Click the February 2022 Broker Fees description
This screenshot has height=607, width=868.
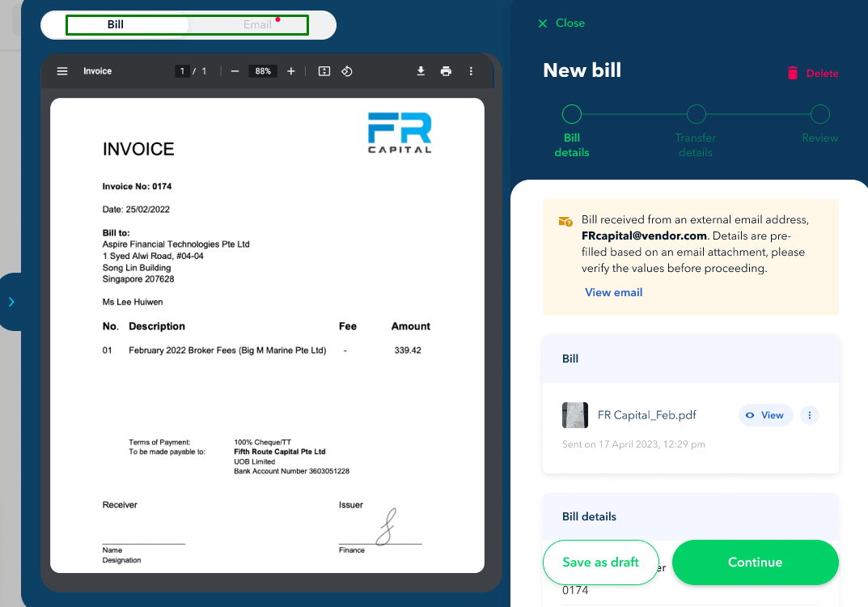click(x=227, y=350)
